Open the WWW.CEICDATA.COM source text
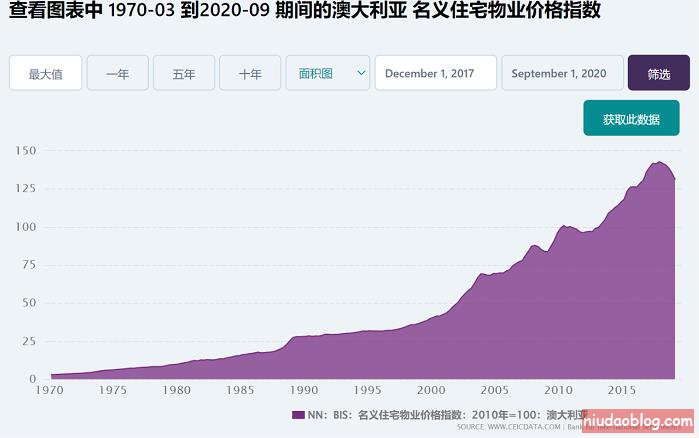The height and width of the screenshot is (438, 699). pos(523,427)
